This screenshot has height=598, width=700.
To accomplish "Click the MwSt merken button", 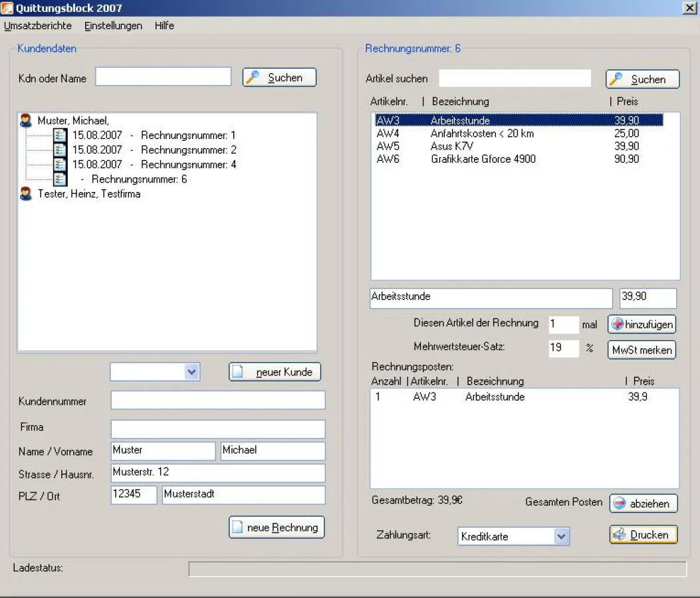I will pos(642,350).
